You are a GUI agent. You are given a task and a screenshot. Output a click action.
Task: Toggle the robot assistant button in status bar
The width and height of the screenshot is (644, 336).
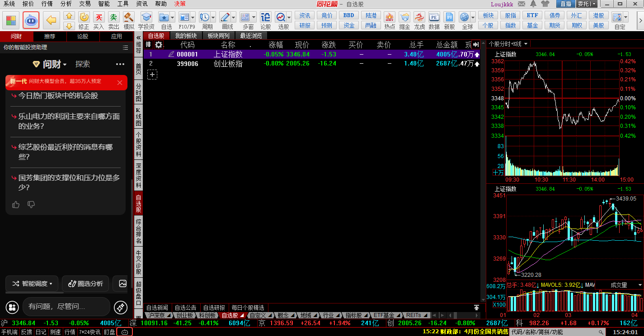[125, 332]
